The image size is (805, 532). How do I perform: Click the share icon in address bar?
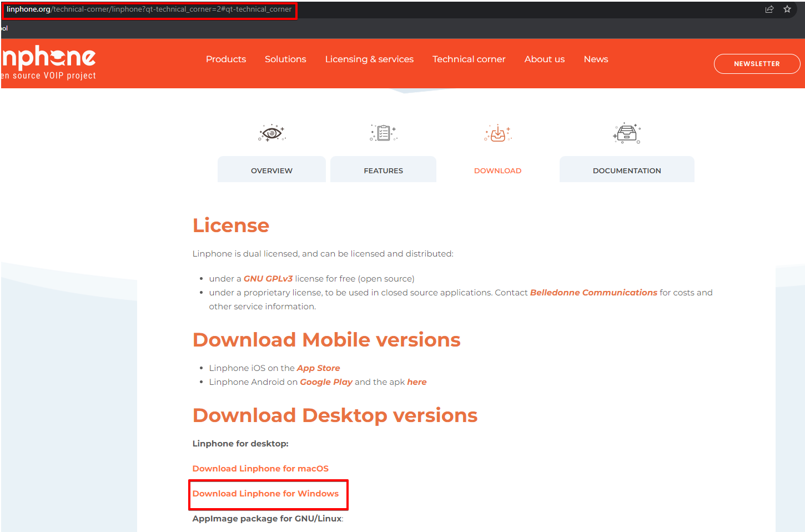point(769,9)
